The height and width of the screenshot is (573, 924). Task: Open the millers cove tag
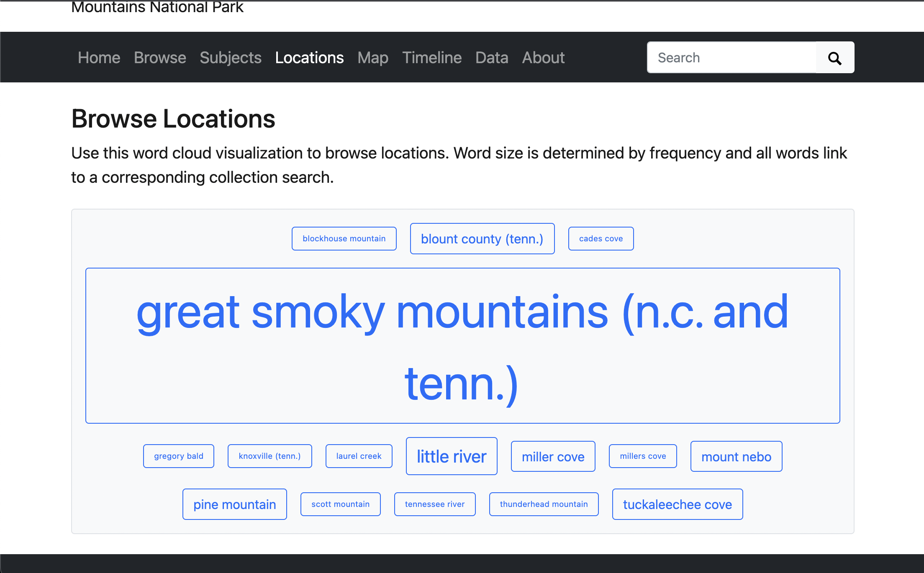[x=643, y=456]
